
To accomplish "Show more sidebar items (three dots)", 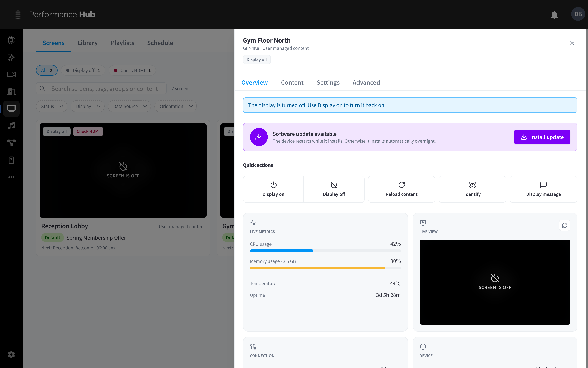I will (x=11, y=177).
